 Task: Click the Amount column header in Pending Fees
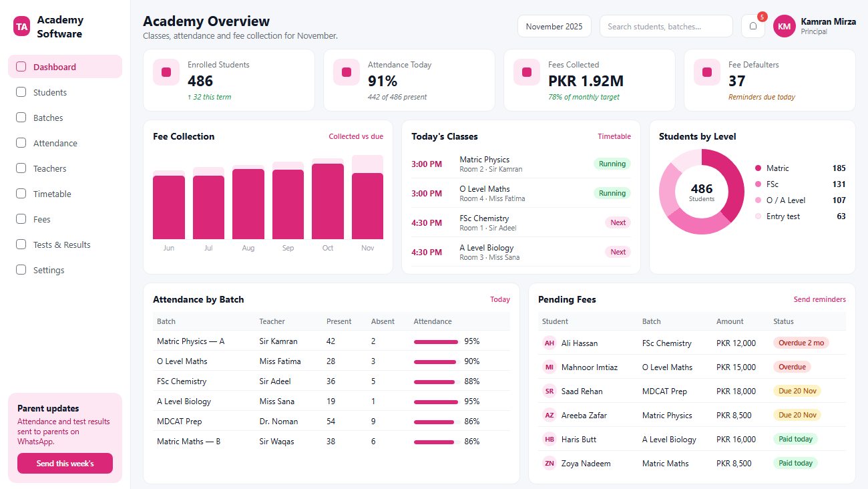(730, 321)
